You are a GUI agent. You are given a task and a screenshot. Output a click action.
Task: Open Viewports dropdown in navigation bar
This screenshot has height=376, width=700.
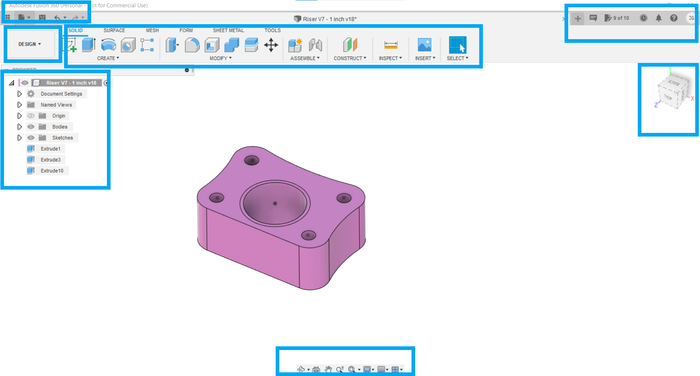(397, 369)
